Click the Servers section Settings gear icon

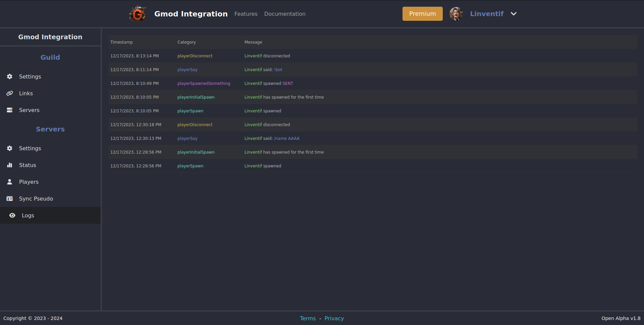10,148
